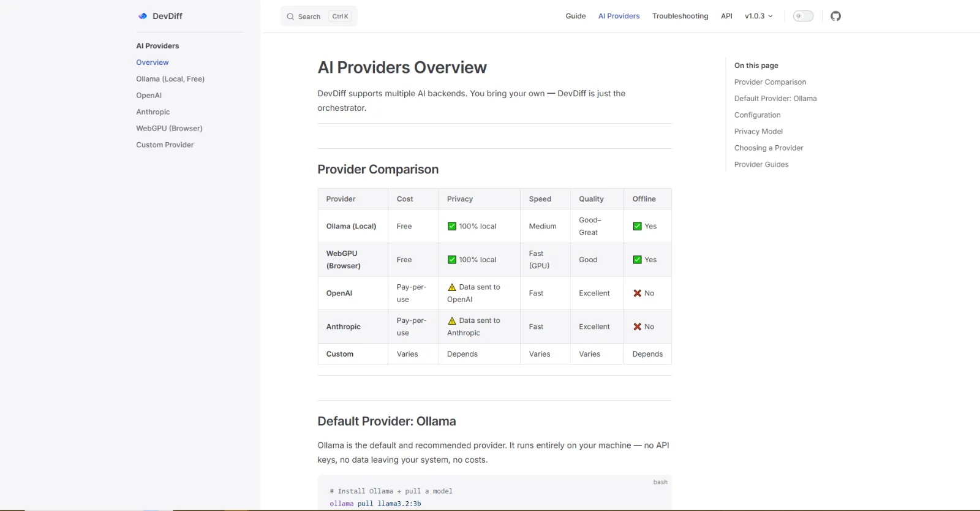Click the Data sent to OpenAI cell
Viewport: 980px width, 511px height.
[x=479, y=293]
